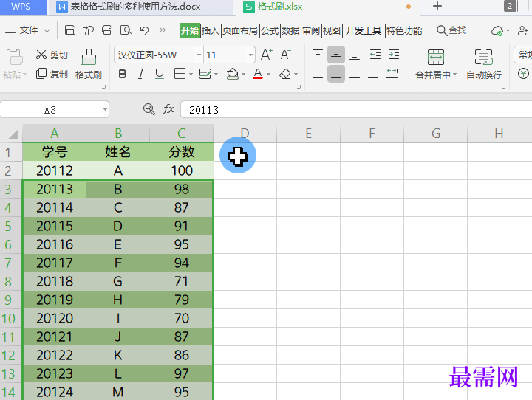Viewport: 532px width, 400px height.
Task: Click the fx insert function icon
Action: pos(168,109)
